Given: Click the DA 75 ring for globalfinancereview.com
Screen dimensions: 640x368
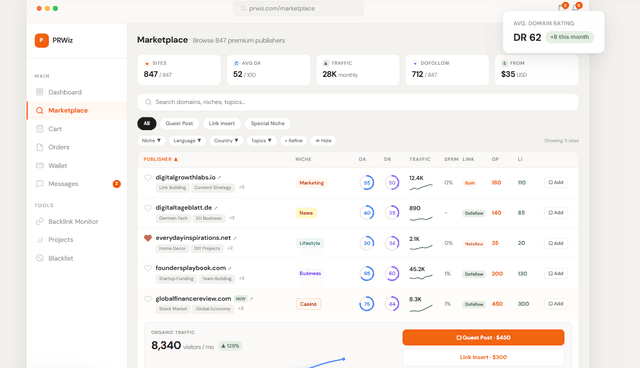Looking at the screenshot, I should pyautogui.click(x=367, y=304).
